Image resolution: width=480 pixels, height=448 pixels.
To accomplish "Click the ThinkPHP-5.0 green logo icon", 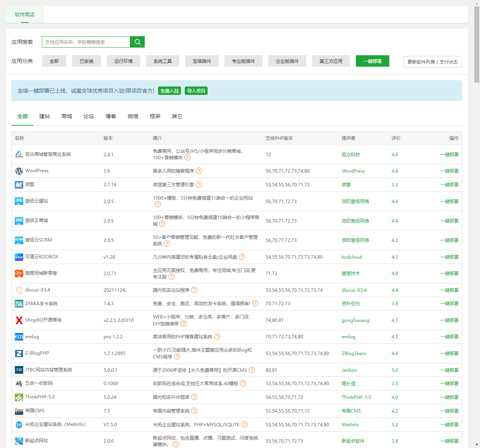I will click(x=19, y=397).
